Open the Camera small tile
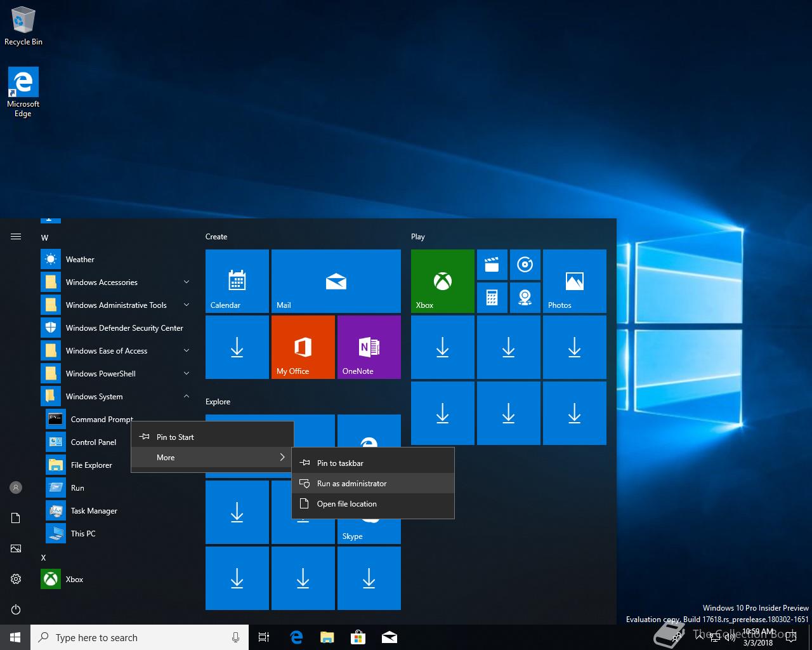Viewport: 812px width, 650px height. click(525, 298)
